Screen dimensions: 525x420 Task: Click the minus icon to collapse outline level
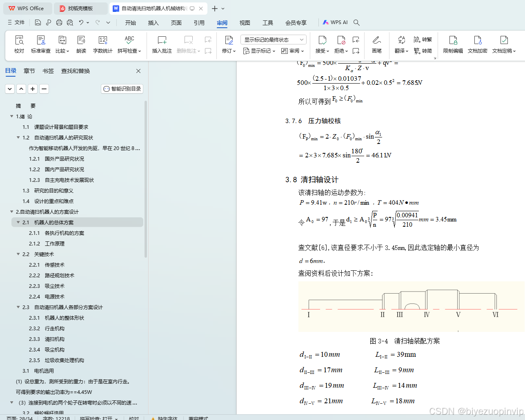tap(44, 88)
